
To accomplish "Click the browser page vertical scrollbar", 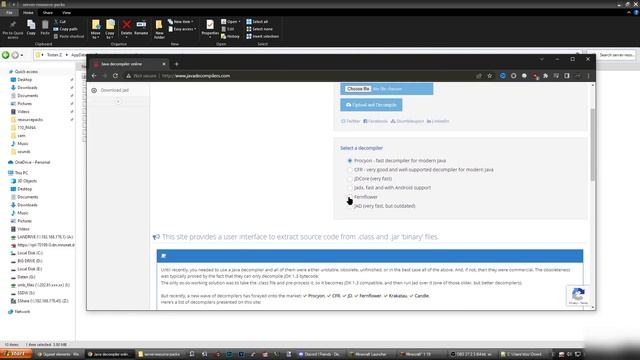I will point(593,144).
